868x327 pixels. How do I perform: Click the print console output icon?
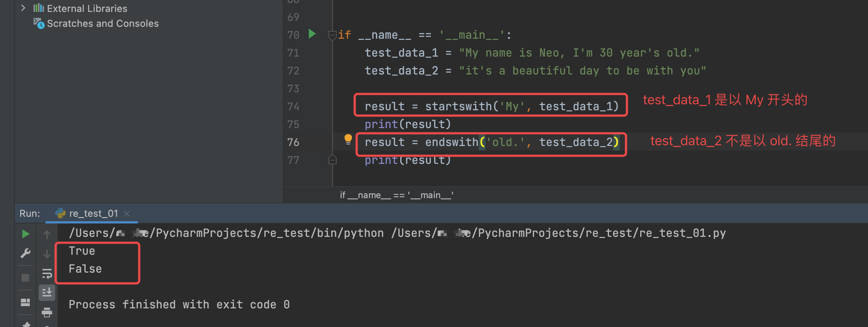[47, 312]
